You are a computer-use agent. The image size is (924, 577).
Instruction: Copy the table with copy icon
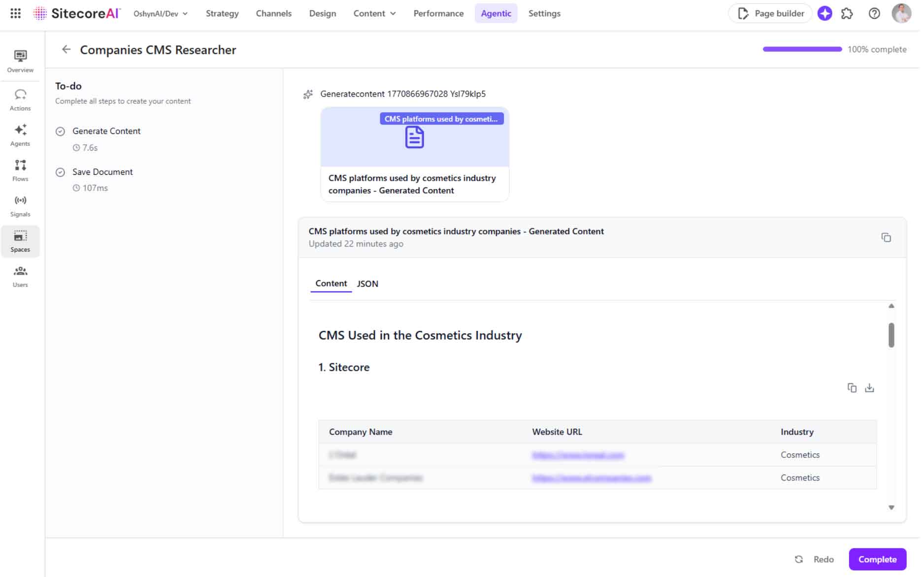(x=852, y=388)
